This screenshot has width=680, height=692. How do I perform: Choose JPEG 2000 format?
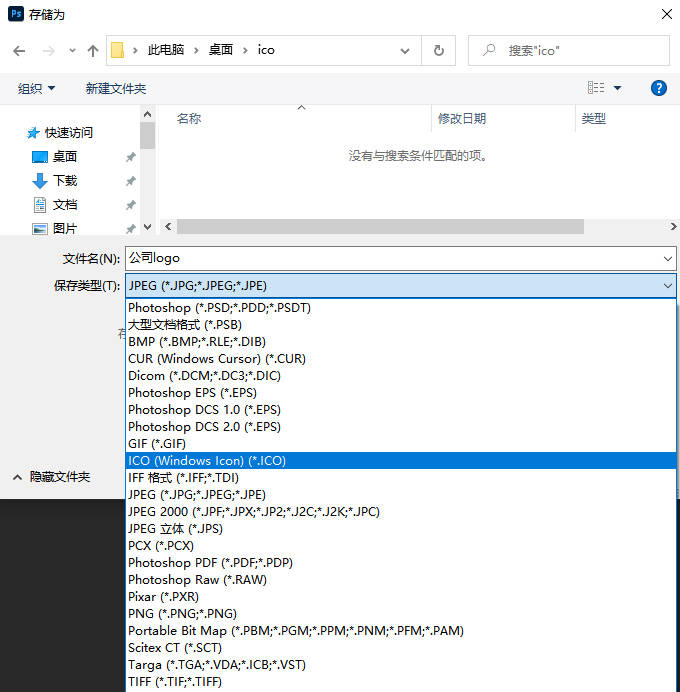[x=401, y=511]
